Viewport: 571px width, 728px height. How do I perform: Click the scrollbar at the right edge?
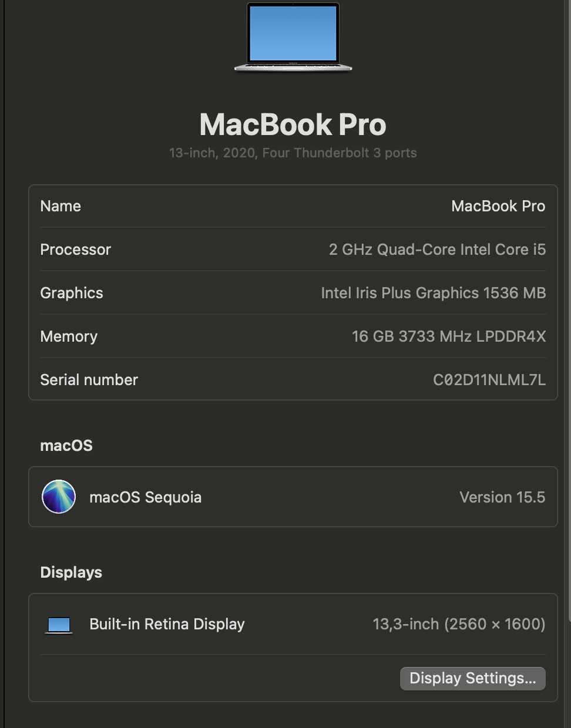click(569, 311)
